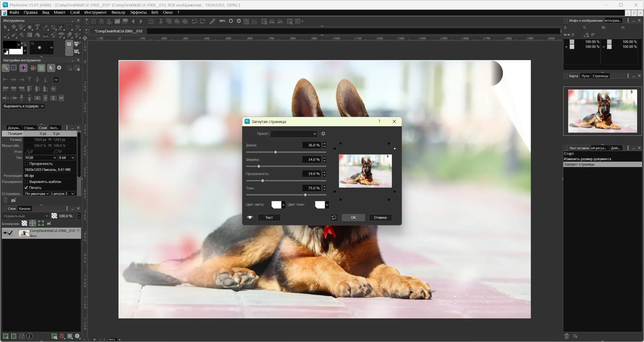Viewport: 644px width, 342px height.
Task: Reset dialog values with the undo icon
Action: coord(334,218)
